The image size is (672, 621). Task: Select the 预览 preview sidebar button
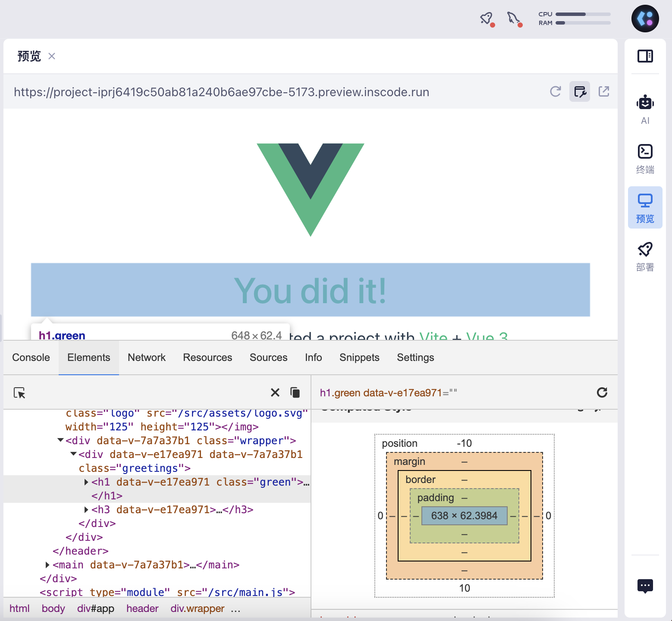(x=645, y=207)
